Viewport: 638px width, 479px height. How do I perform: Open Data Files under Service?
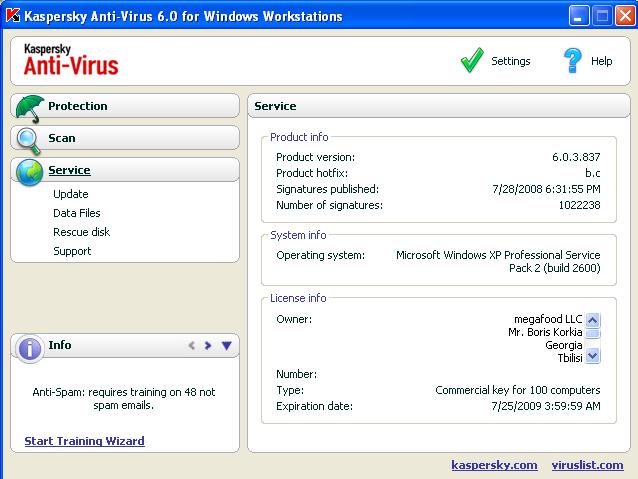76,213
